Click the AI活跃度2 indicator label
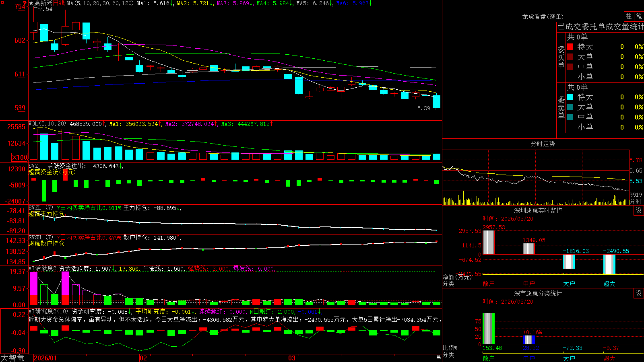 (43, 269)
